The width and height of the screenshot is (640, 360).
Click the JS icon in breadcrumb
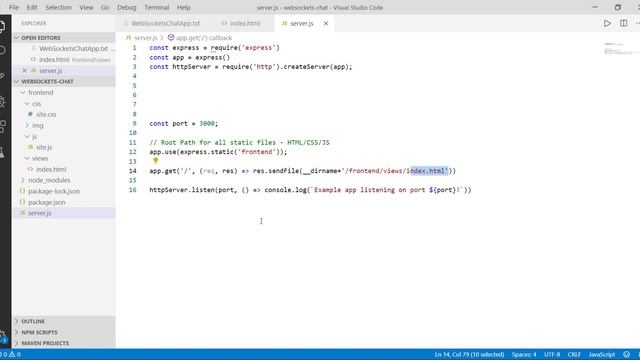129,38
